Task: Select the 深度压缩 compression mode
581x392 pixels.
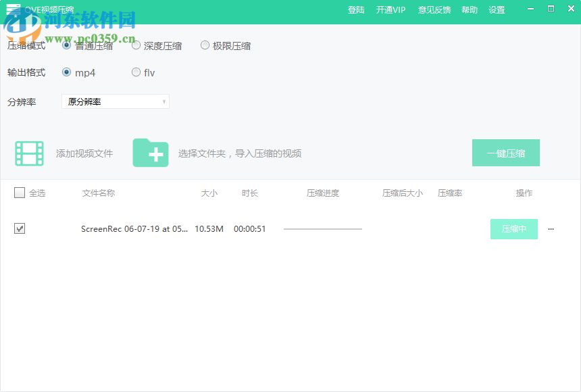Action: (x=136, y=45)
